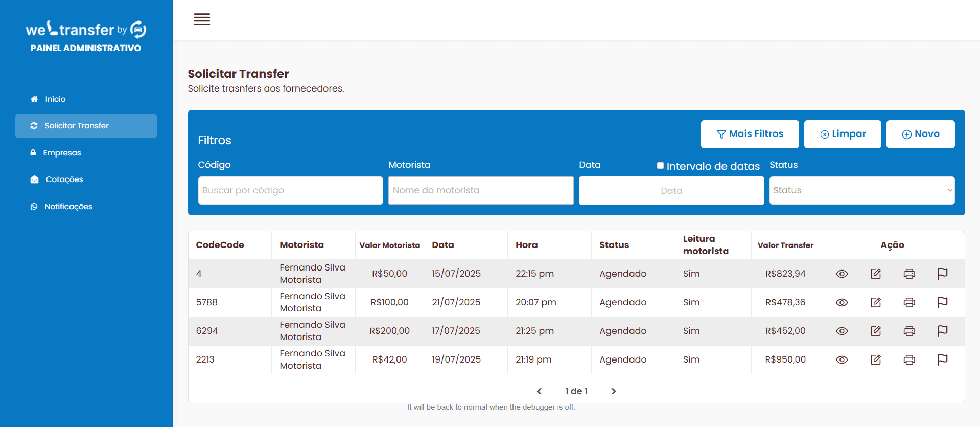980x427 pixels.
Task: Focus the Buscar por código field
Action: (x=290, y=190)
